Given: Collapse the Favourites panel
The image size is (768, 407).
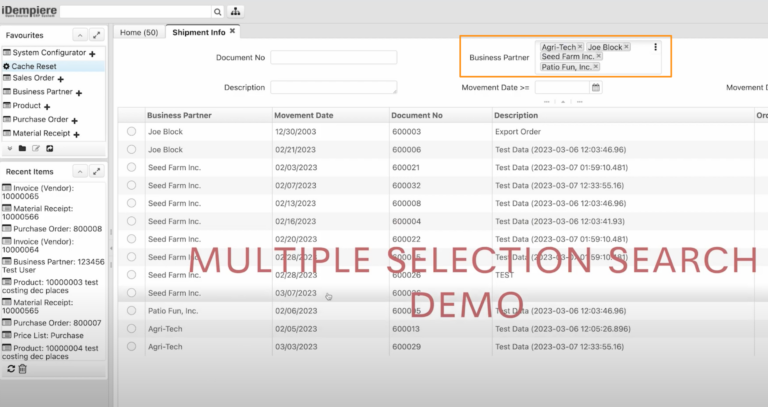Looking at the screenshot, I should [81, 34].
